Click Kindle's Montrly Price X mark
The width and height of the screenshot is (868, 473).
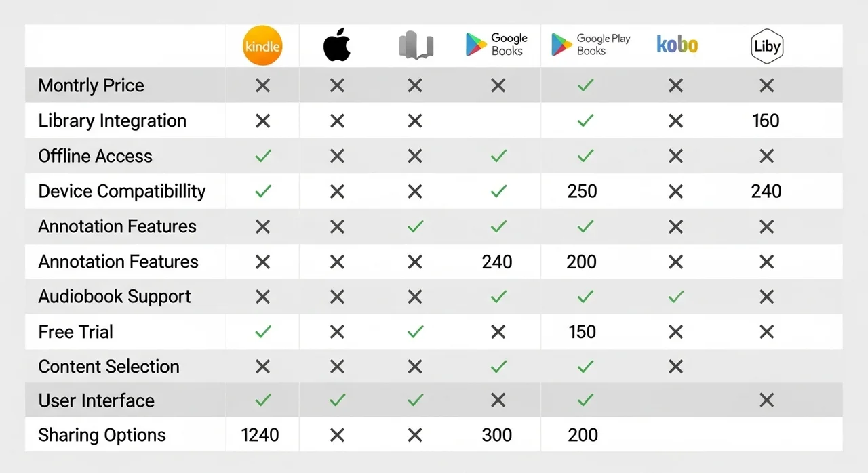pyautogui.click(x=262, y=85)
